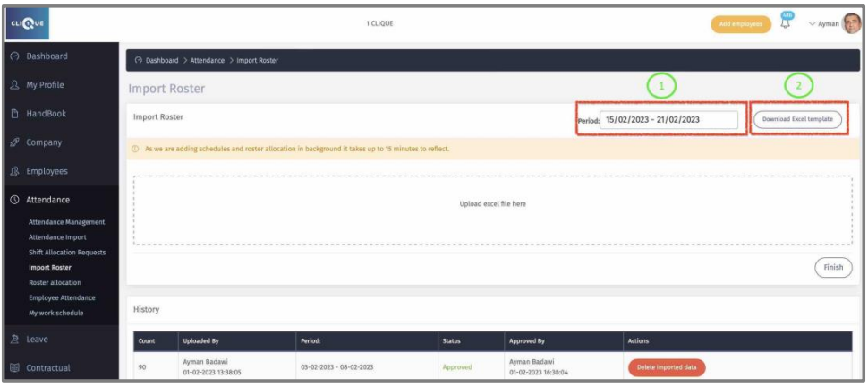The height and width of the screenshot is (387, 868).
Task: Click the Dashboard sidebar icon
Action: coord(15,56)
